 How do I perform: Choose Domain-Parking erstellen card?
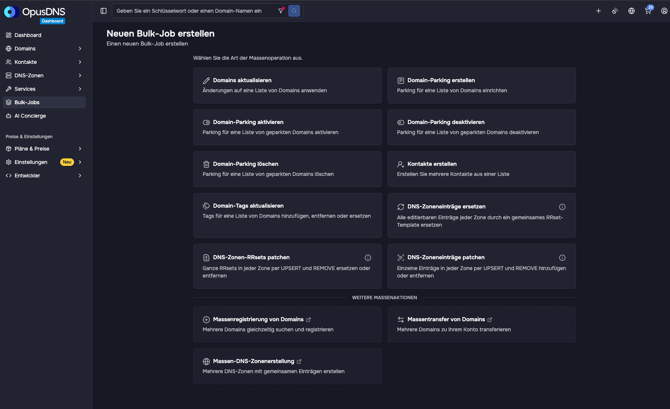pos(482,85)
